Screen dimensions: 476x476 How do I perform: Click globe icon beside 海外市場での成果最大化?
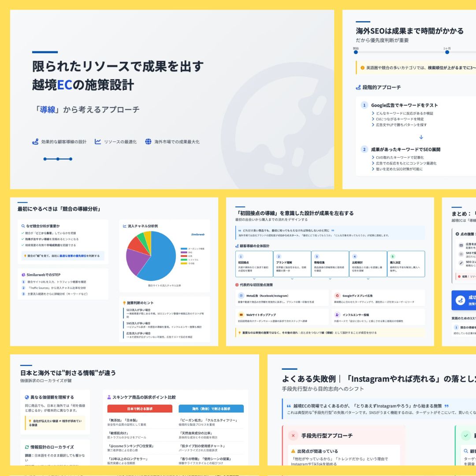[x=148, y=141]
